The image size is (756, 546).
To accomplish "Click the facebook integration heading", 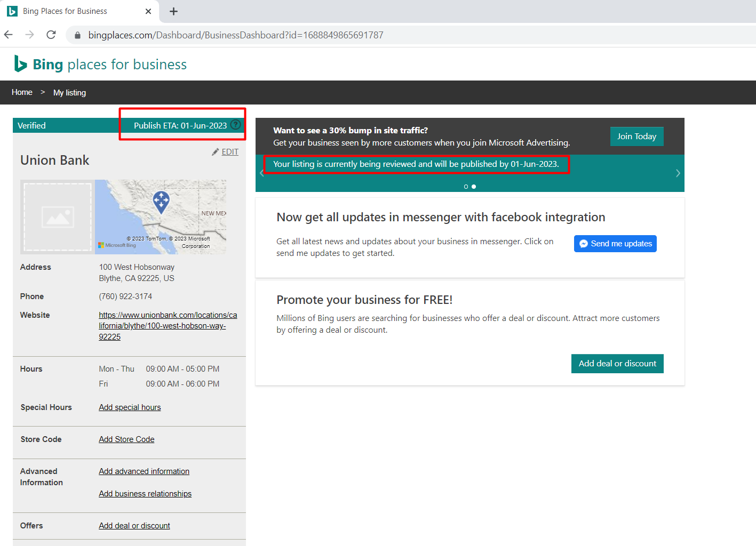I will (x=441, y=217).
